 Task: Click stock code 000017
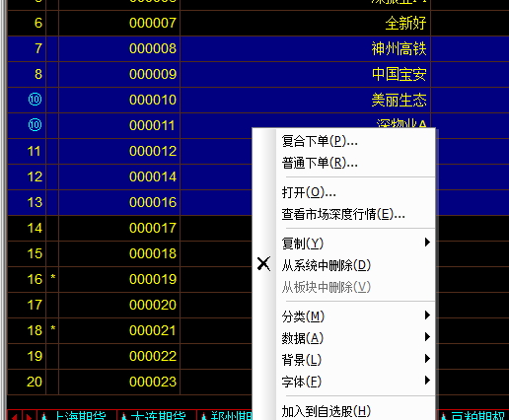click(x=153, y=228)
